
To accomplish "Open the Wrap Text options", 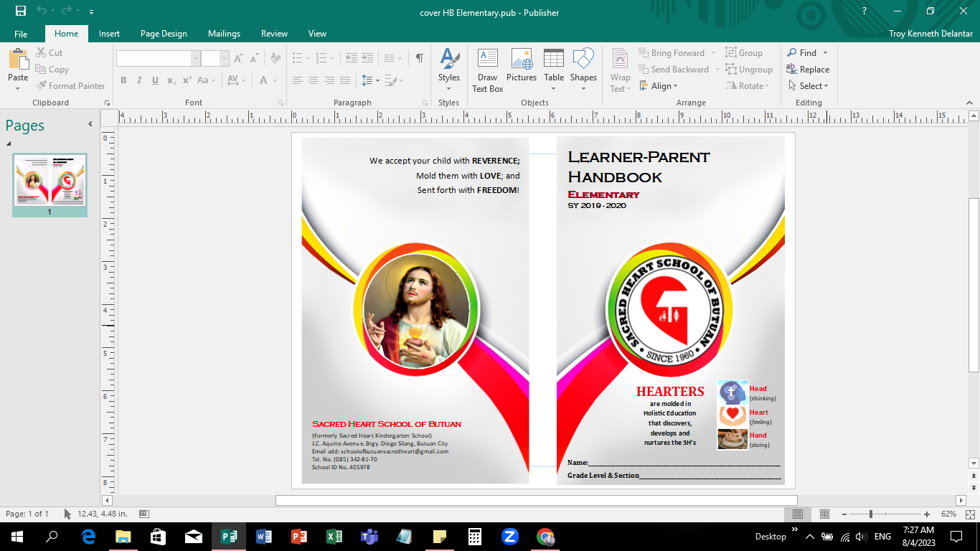I will (621, 70).
